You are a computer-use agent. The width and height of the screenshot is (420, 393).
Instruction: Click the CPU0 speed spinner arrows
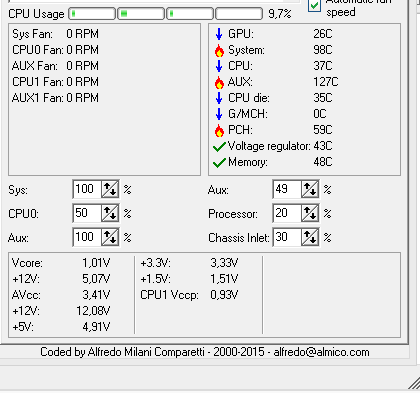coord(110,213)
